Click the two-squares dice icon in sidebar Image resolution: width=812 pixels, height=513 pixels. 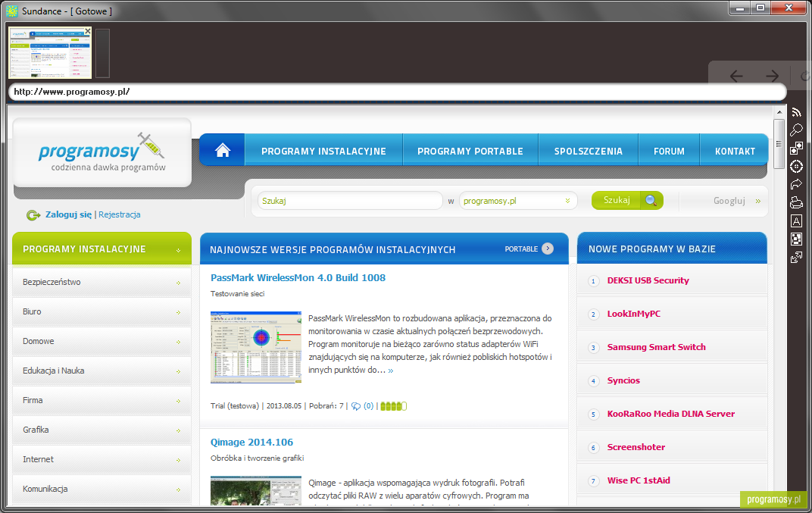point(796,149)
